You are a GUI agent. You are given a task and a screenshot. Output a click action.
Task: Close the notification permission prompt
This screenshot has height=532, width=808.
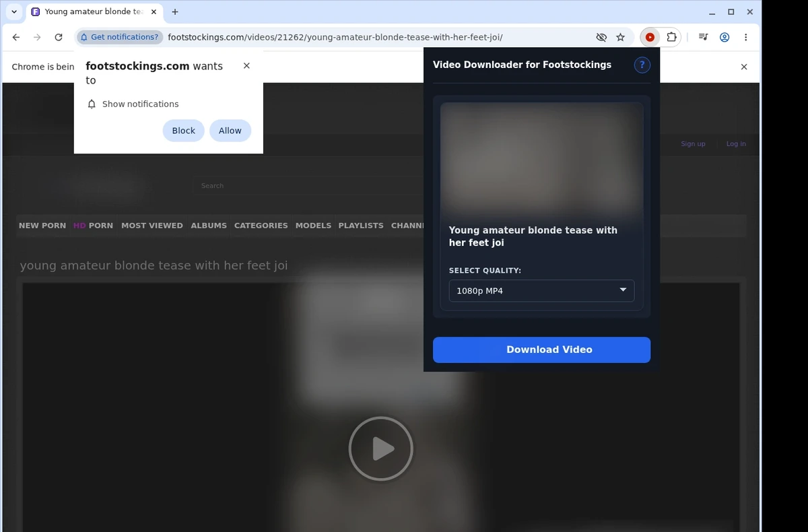(x=246, y=66)
